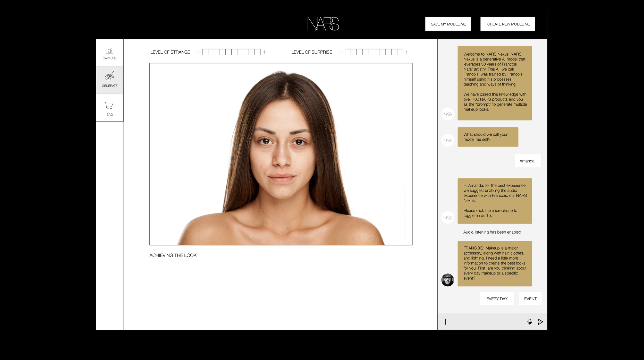The image size is (644, 360).
Task: Select the Generate palette icon
Action: pyautogui.click(x=109, y=76)
